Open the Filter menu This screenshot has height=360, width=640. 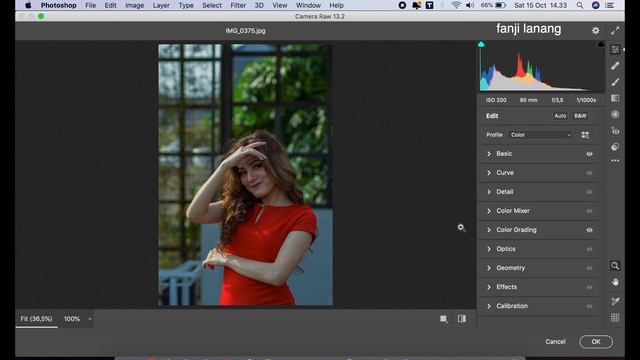[x=238, y=5]
